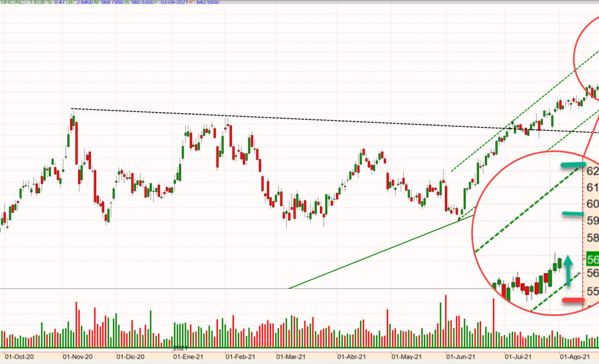599x364 pixels.
Task: Click the upper teal target marker near 62
Action: 573,165
